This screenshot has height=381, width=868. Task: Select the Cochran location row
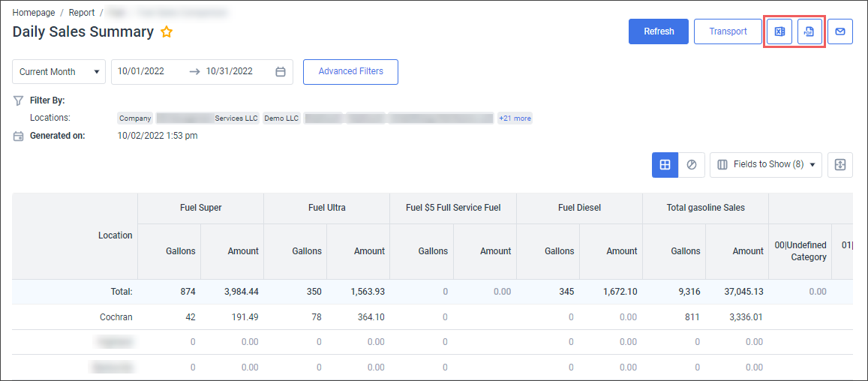pyautogui.click(x=116, y=317)
